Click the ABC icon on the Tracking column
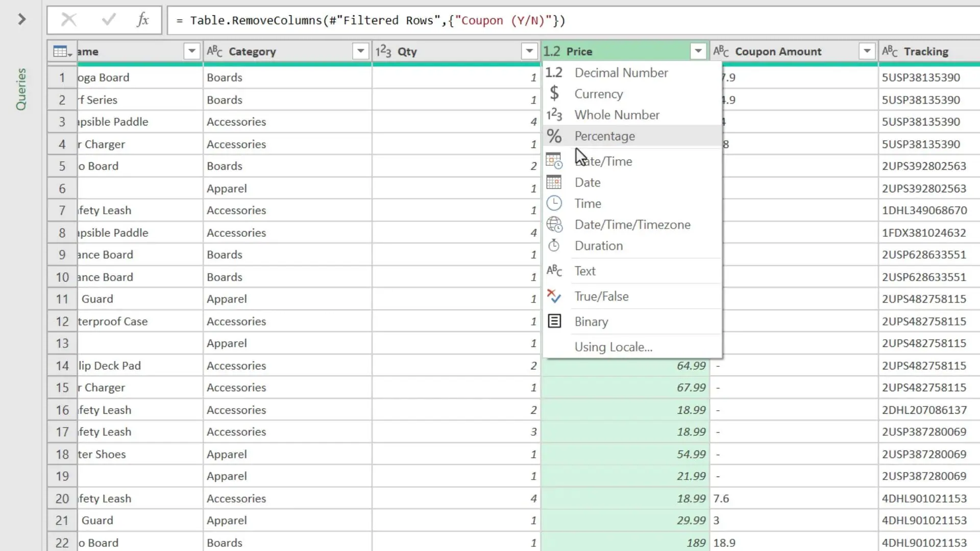This screenshot has height=551, width=980. pyautogui.click(x=890, y=51)
